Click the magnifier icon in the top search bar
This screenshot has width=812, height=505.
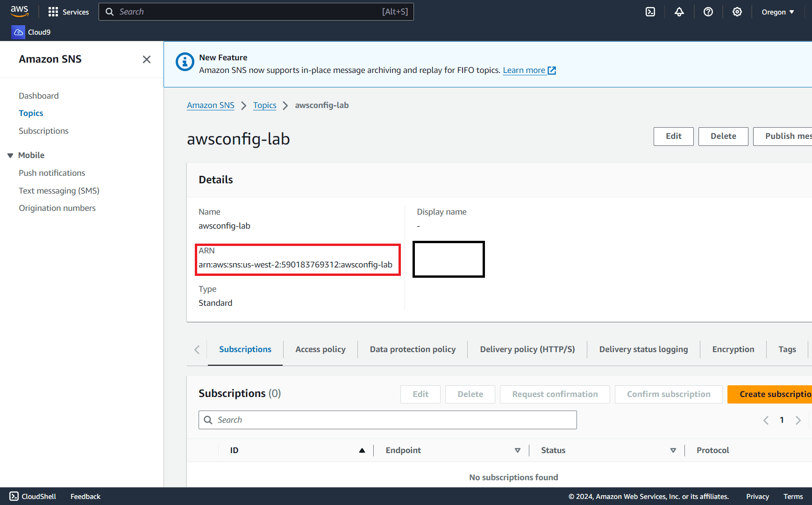coord(110,12)
